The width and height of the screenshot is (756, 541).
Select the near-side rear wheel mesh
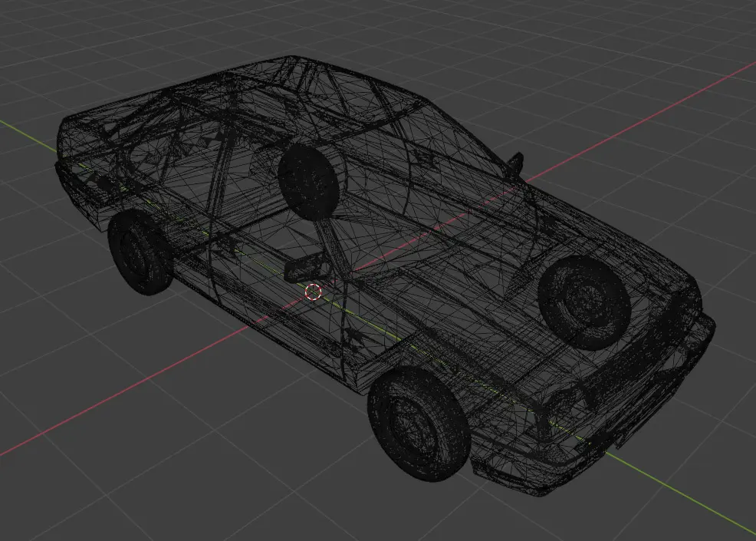pyautogui.click(x=140, y=252)
